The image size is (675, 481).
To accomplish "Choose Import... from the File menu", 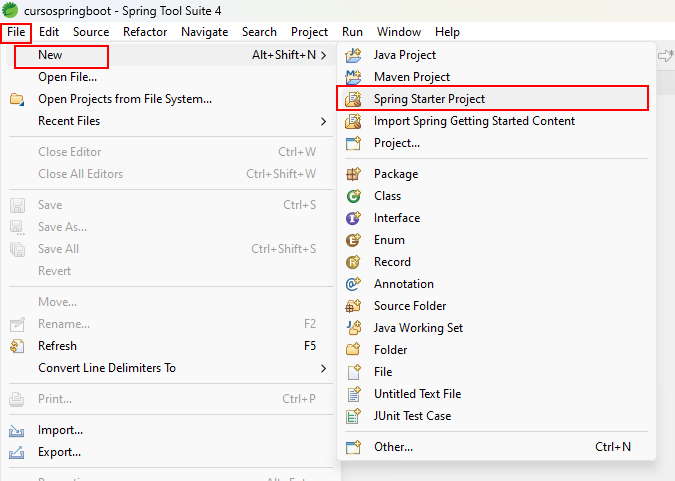I will pyautogui.click(x=170, y=430).
